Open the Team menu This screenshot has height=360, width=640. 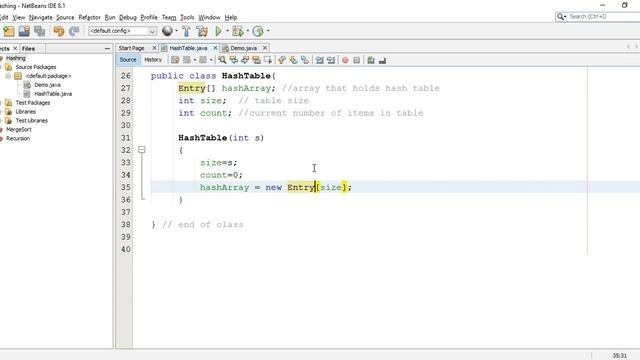click(169, 18)
